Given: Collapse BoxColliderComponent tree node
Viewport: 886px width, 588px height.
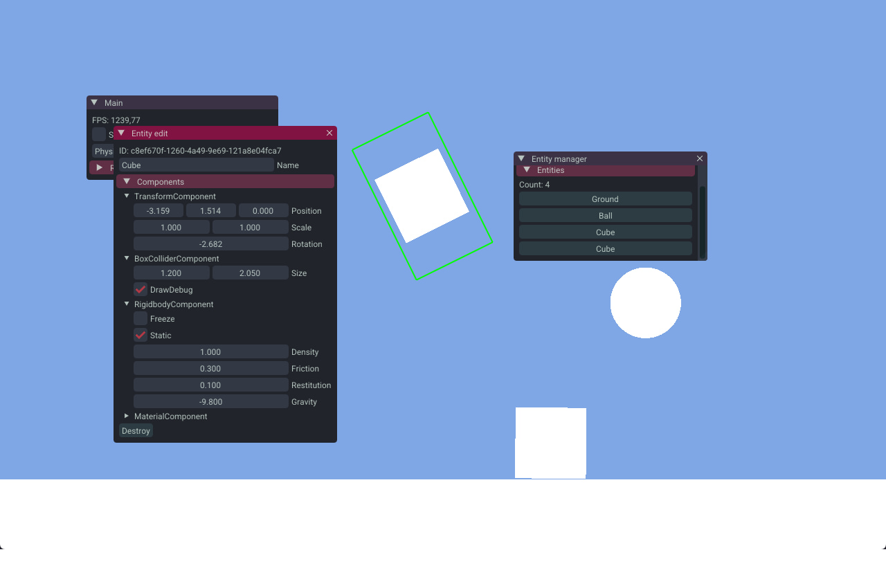Looking at the screenshot, I should click(x=127, y=258).
